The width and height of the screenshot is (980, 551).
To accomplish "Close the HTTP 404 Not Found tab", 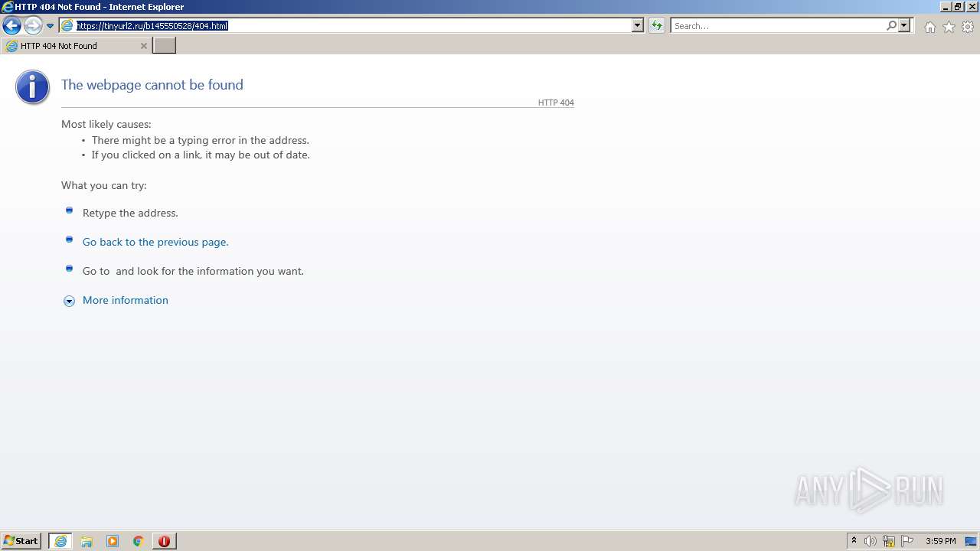I will point(143,46).
